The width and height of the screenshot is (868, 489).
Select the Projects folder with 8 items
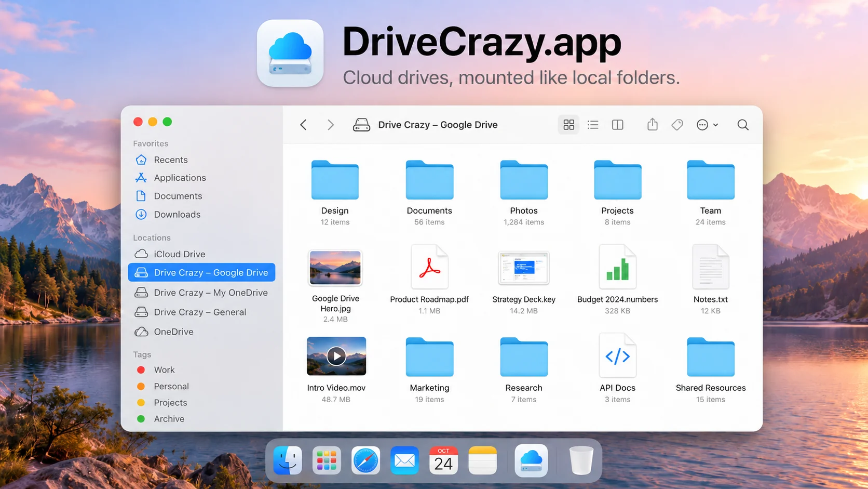click(x=617, y=180)
